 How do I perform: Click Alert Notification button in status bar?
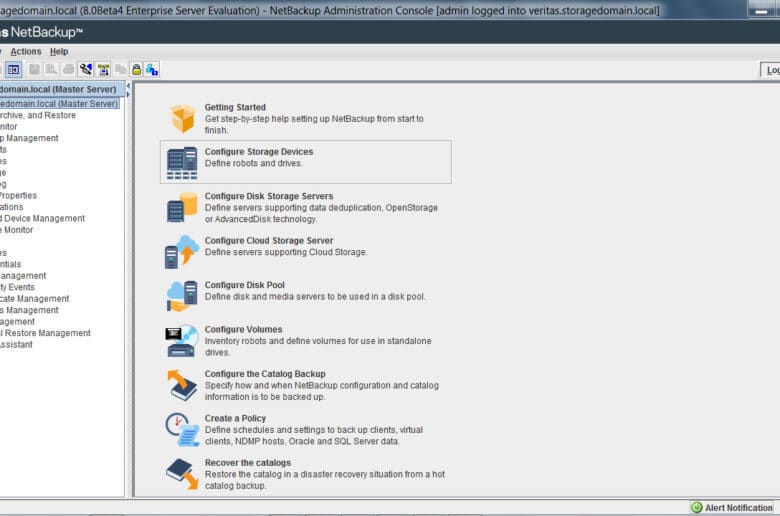tap(732, 508)
